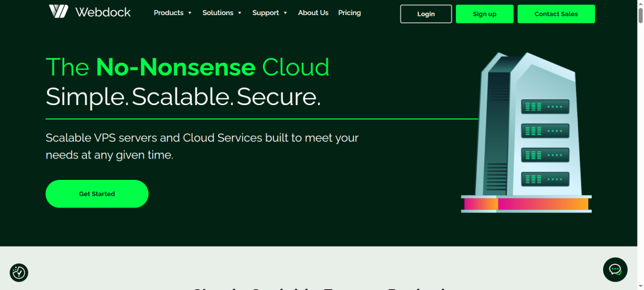Image resolution: width=644 pixels, height=290 pixels.
Task: Open the live chat bubble icon
Action: pos(615,269)
